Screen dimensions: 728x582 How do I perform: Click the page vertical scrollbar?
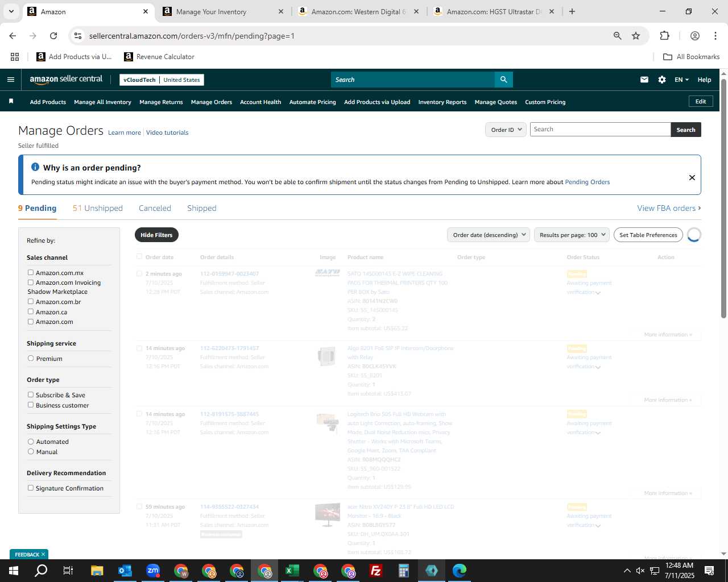(x=723, y=199)
